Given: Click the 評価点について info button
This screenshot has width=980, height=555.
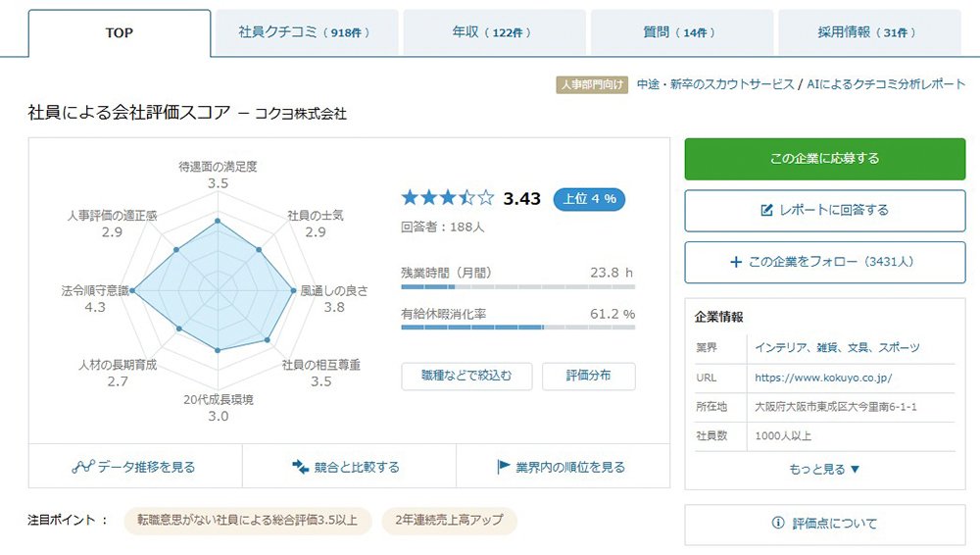Looking at the screenshot, I should point(825,525).
